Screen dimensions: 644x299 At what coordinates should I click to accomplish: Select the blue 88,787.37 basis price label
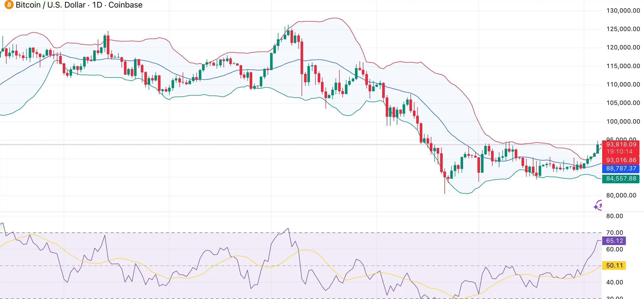pos(621,168)
